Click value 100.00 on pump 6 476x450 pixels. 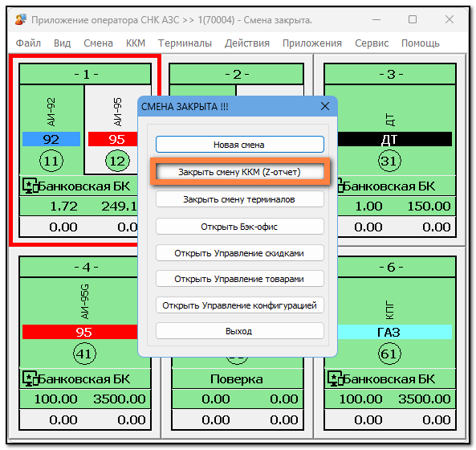point(360,399)
